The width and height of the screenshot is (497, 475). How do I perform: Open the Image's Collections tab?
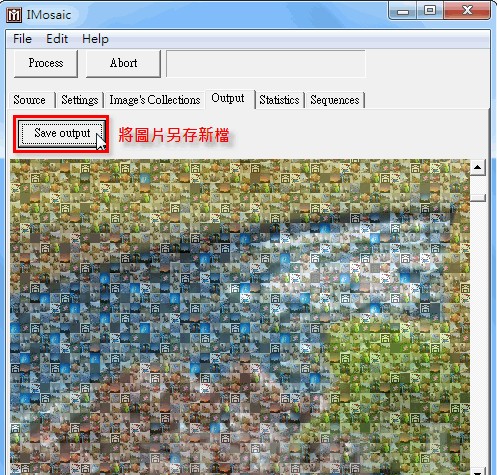point(155,100)
